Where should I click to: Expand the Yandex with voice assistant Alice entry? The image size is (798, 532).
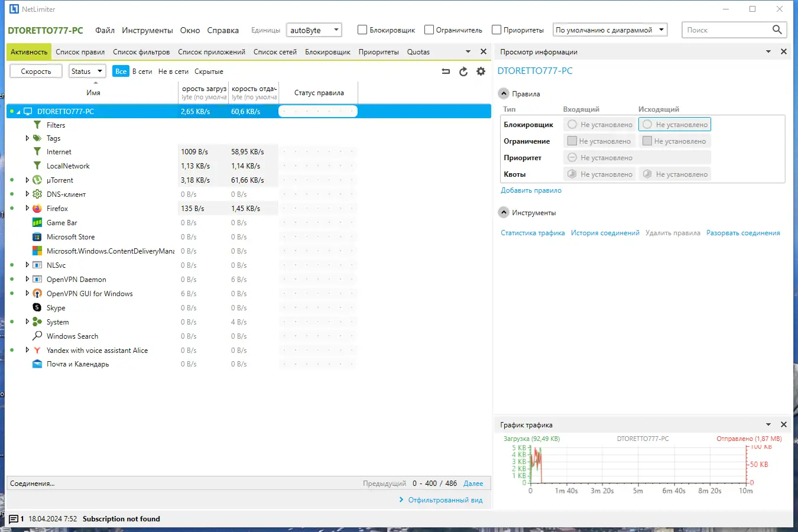(27, 350)
